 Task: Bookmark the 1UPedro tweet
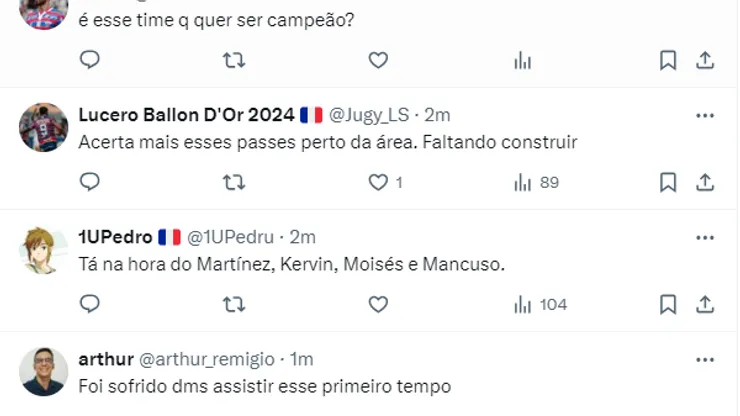click(x=668, y=304)
